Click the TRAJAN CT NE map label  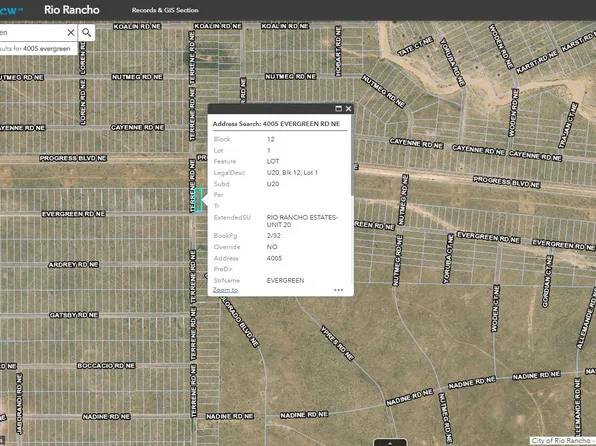pos(567,125)
